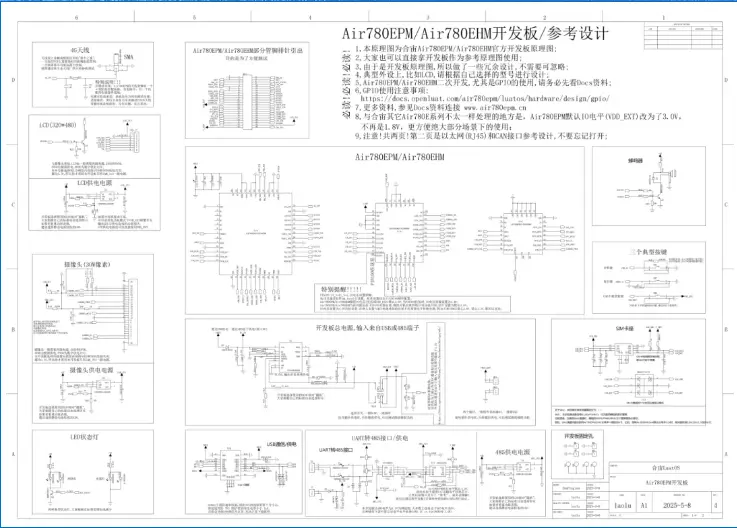737x528 pixels.
Task: Select the 'laolu' author cell
Action: [623, 505]
